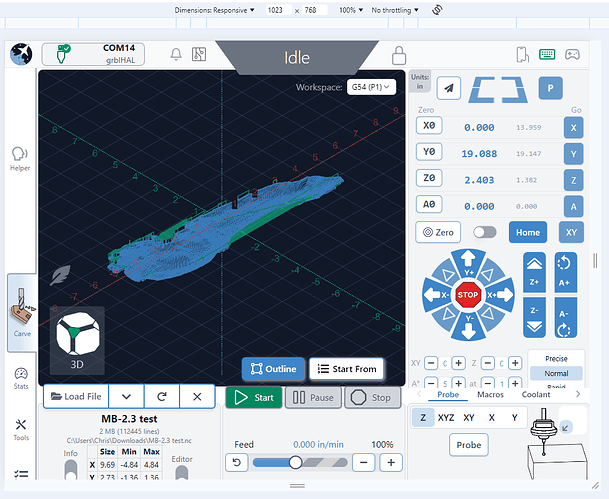Click the green Start button
The width and height of the screenshot is (609, 499).
tap(253, 397)
